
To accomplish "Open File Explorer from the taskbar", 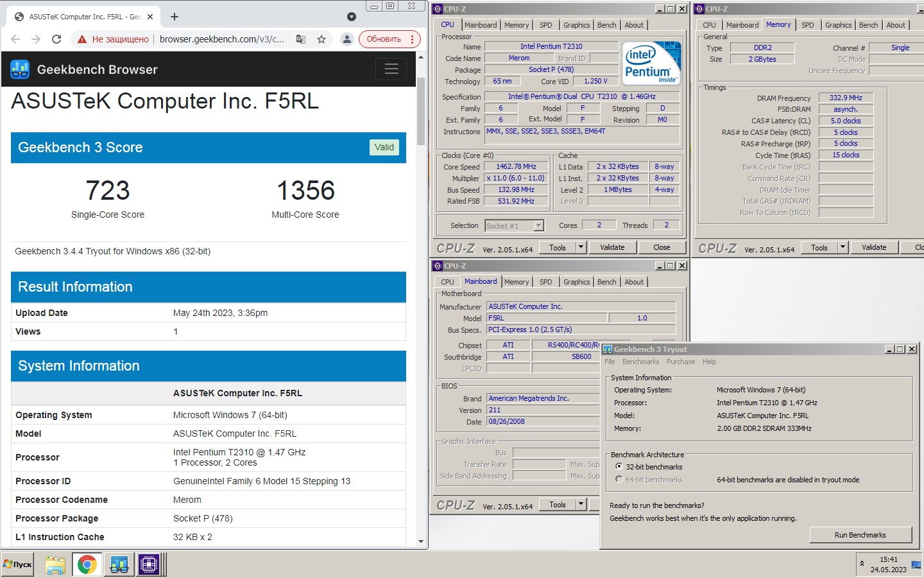I will [x=55, y=565].
